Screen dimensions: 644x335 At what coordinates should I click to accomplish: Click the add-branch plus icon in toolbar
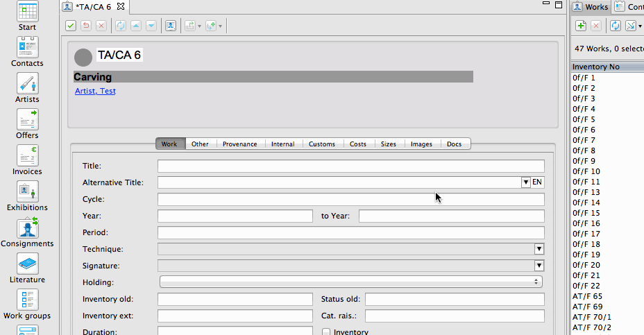[x=211, y=26]
